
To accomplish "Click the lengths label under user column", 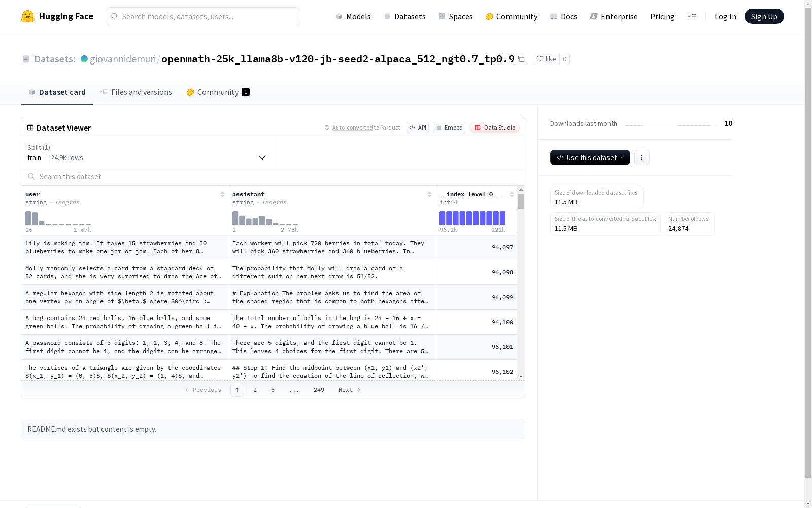I will pyautogui.click(x=67, y=202).
